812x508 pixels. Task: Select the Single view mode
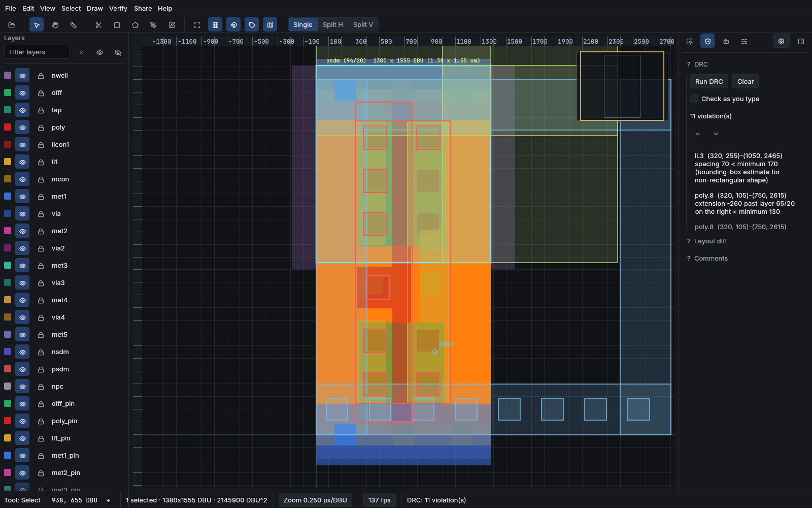coord(303,25)
